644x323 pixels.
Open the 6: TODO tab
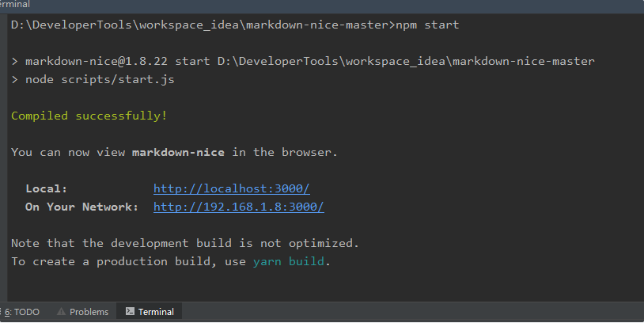22,312
